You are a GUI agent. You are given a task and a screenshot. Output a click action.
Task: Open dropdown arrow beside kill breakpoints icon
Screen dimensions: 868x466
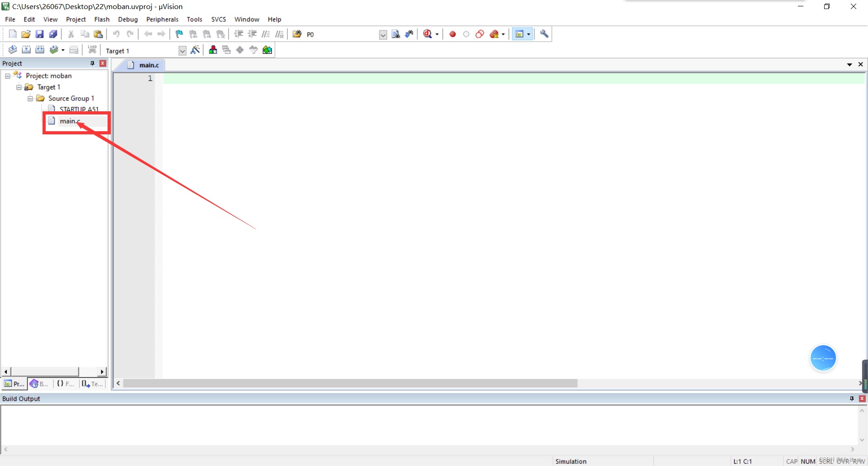(x=503, y=34)
